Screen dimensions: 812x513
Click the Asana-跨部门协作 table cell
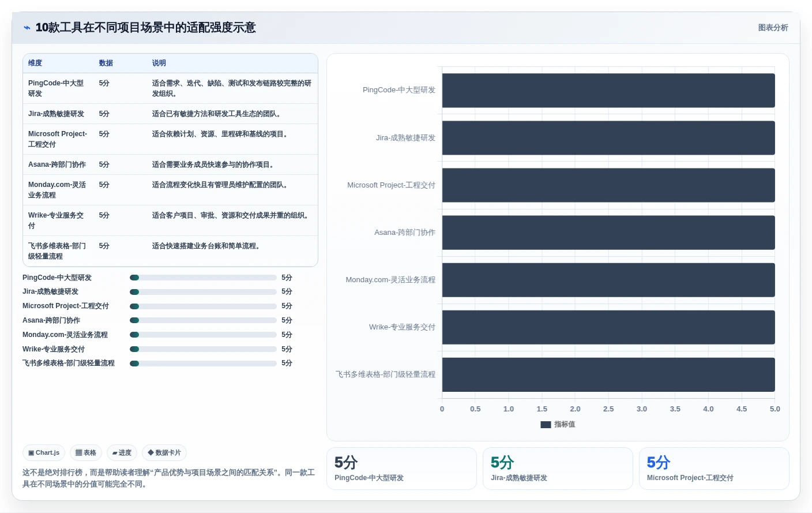(x=58, y=164)
